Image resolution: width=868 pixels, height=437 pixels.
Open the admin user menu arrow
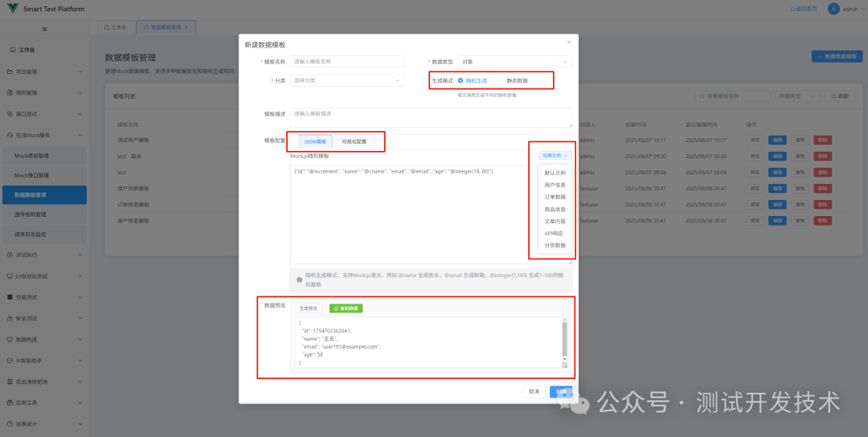(x=862, y=10)
